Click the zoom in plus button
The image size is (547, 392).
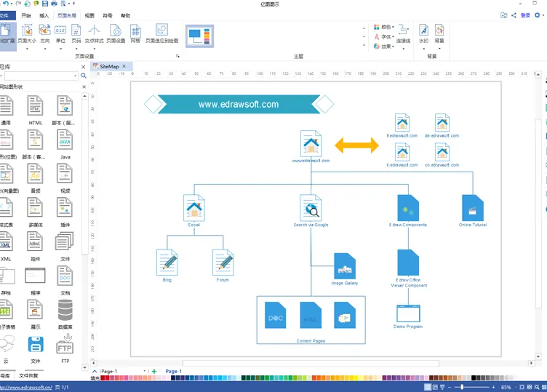tap(493, 387)
